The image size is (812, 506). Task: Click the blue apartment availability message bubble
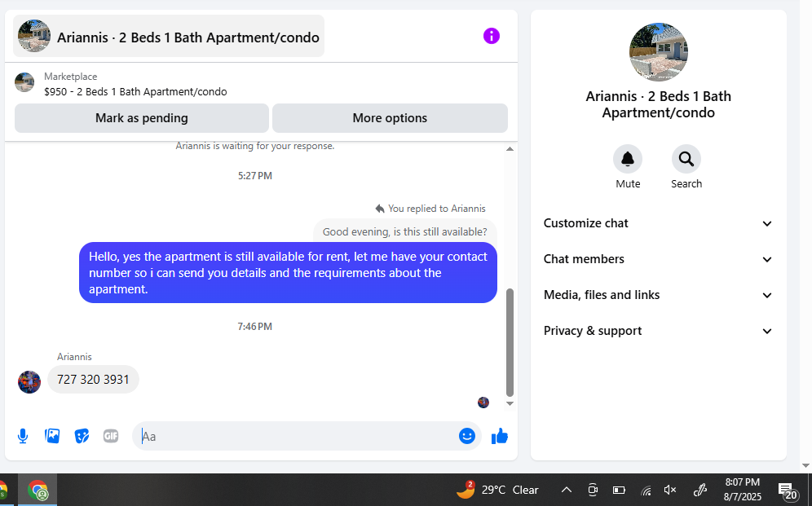(288, 273)
